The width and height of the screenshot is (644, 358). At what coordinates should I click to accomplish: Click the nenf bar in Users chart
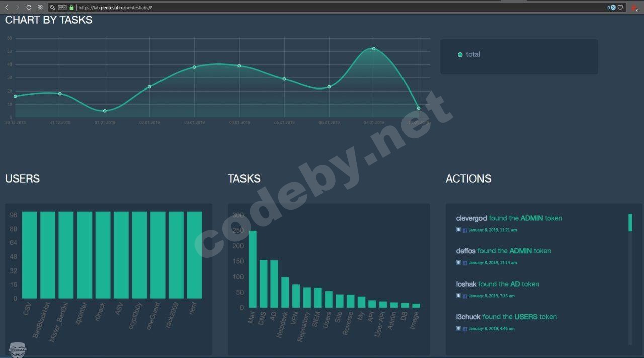(x=194, y=255)
